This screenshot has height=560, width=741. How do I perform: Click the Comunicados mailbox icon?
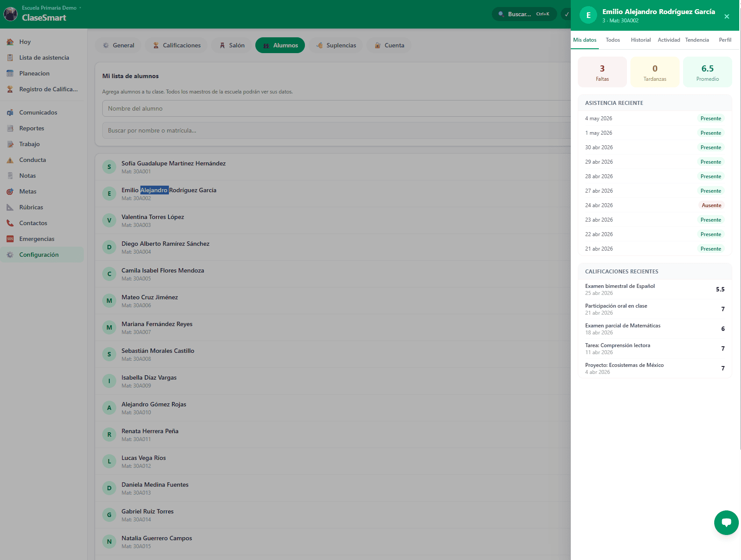click(x=10, y=112)
